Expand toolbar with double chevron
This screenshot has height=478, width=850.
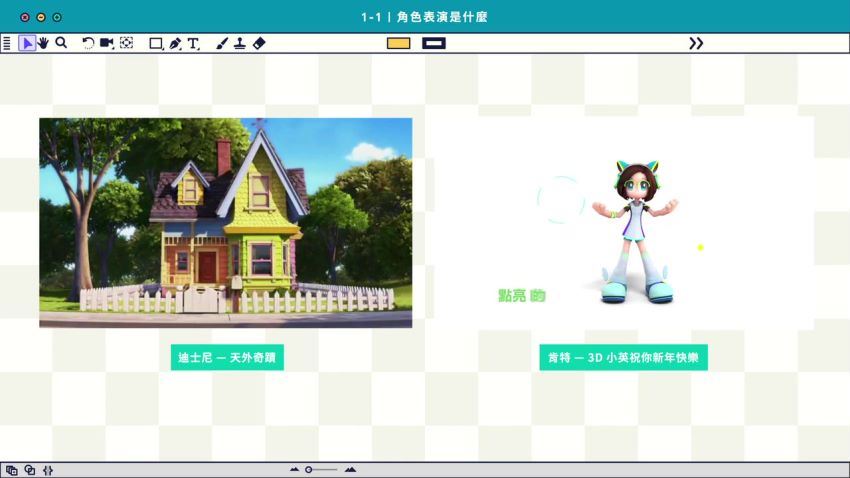tap(696, 43)
